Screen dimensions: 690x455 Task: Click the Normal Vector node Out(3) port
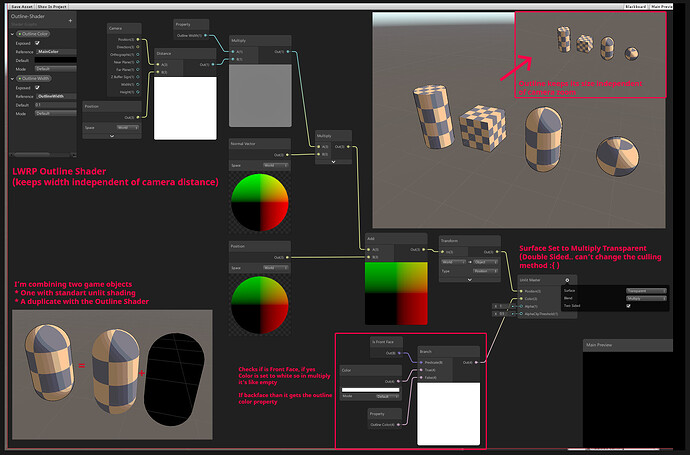287,155
